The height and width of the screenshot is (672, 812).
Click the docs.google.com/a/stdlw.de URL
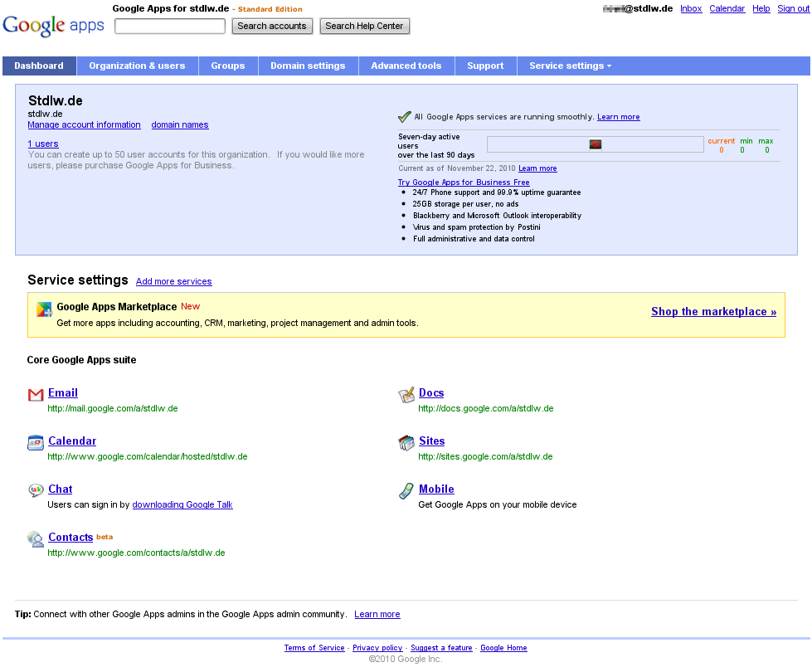[x=486, y=408]
